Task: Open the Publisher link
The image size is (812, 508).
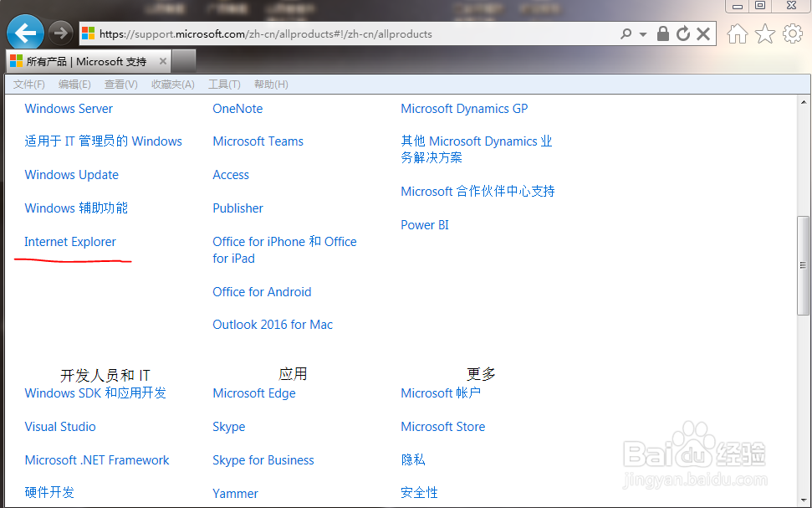Action: 237,208
